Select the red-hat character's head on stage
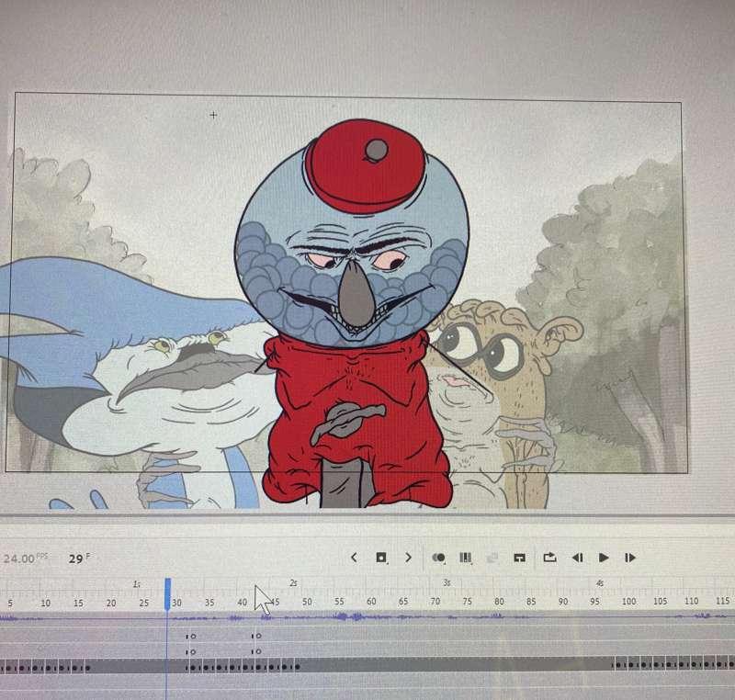Image resolution: width=735 pixels, height=700 pixels. pos(352,232)
